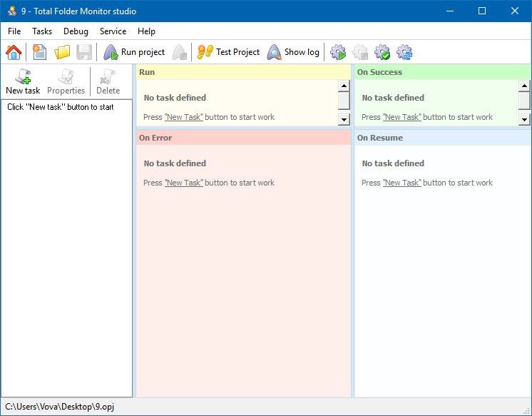Click the On Success scrollbar down arrow
This screenshot has width=532, height=416.
[524, 119]
